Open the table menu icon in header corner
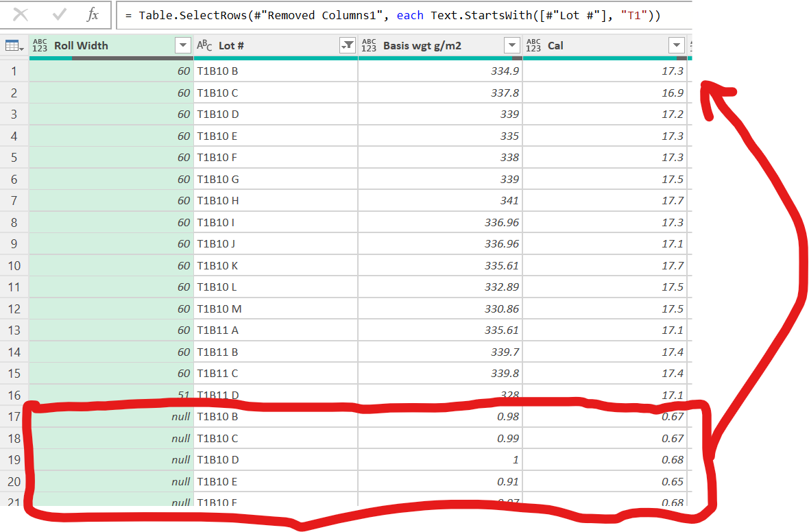 (14, 46)
